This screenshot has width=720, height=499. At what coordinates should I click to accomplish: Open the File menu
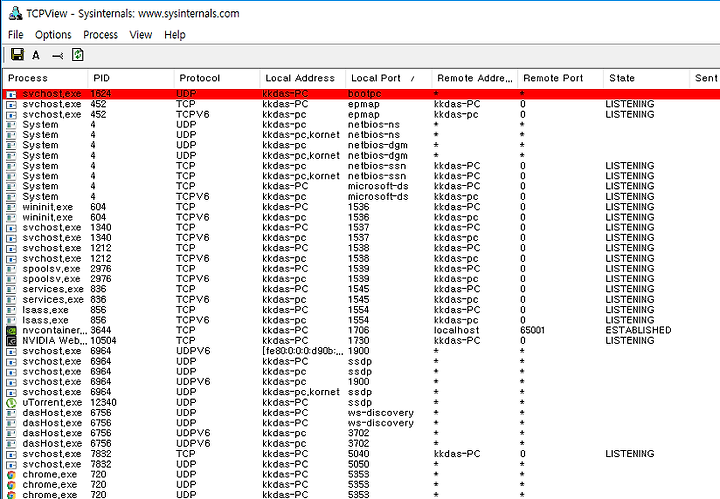click(x=16, y=35)
